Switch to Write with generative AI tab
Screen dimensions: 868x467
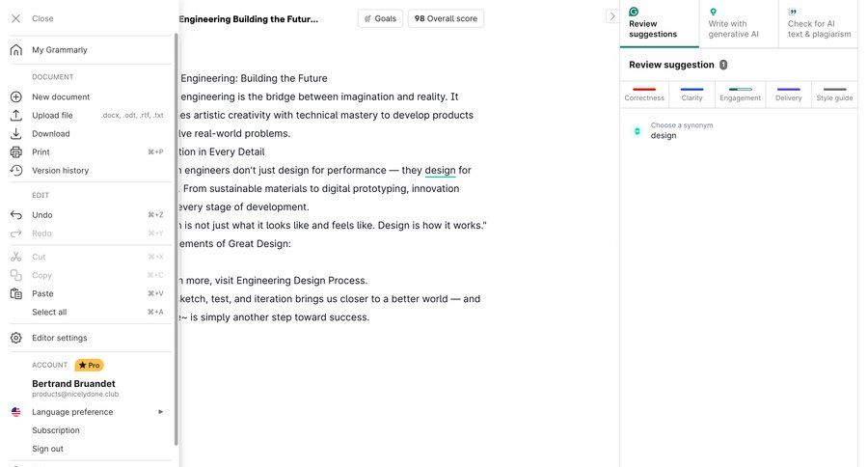coord(739,23)
